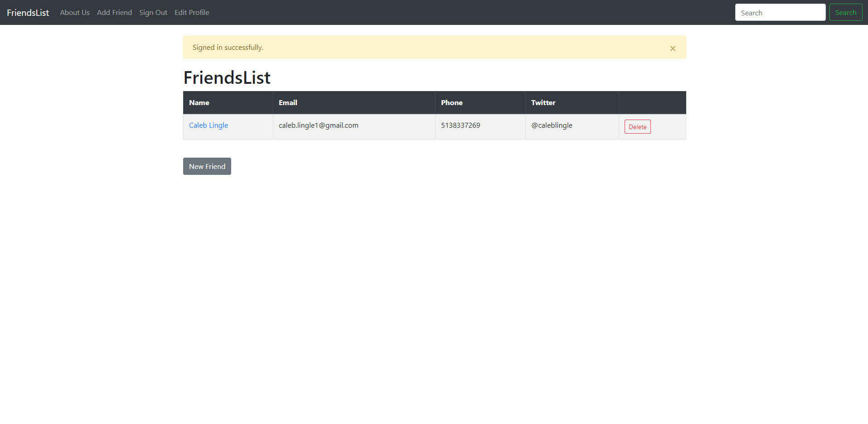Click the green Search button
Image resolution: width=868 pixels, height=424 pixels.
point(846,13)
